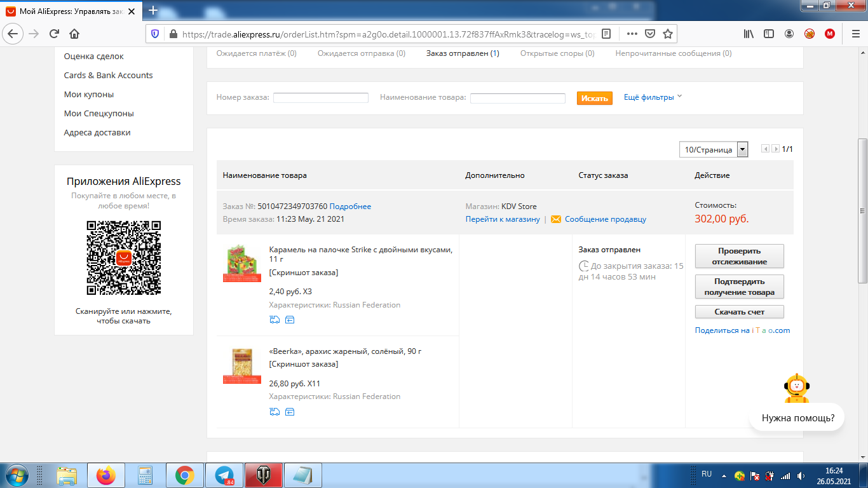The image size is (868, 488).
Task: Open the Beerka peanuts product thumbnail
Action: [x=242, y=365]
